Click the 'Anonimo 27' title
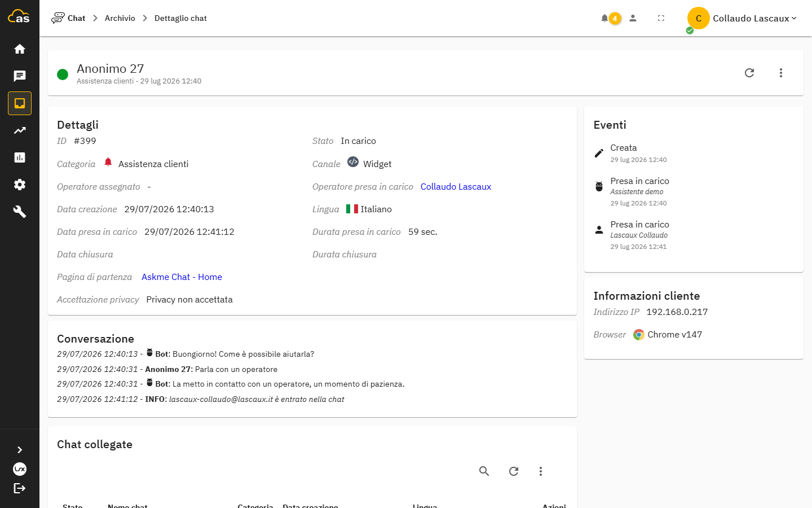This screenshot has height=508, width=812. point(111,68)
